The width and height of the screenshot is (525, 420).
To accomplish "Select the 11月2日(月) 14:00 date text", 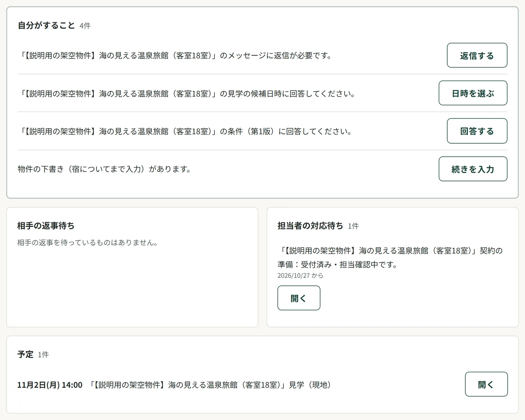I will tap(50, 385).
